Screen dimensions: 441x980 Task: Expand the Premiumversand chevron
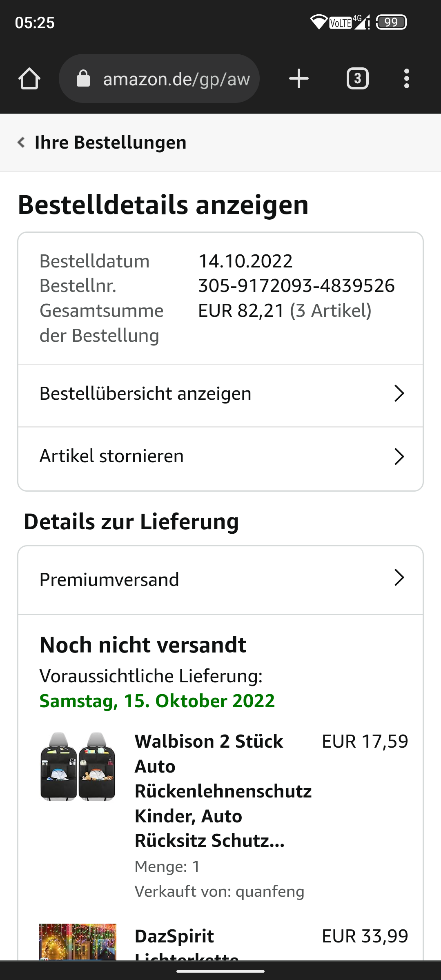(399, 578)
